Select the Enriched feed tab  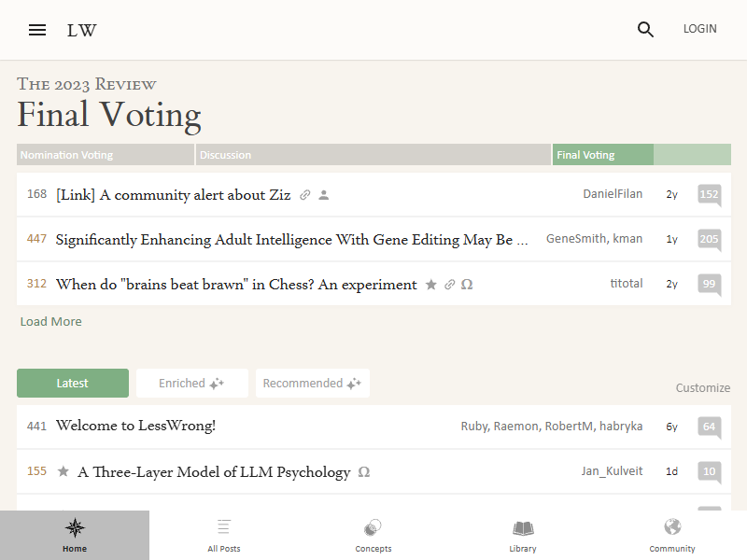(x=191, y=384)
